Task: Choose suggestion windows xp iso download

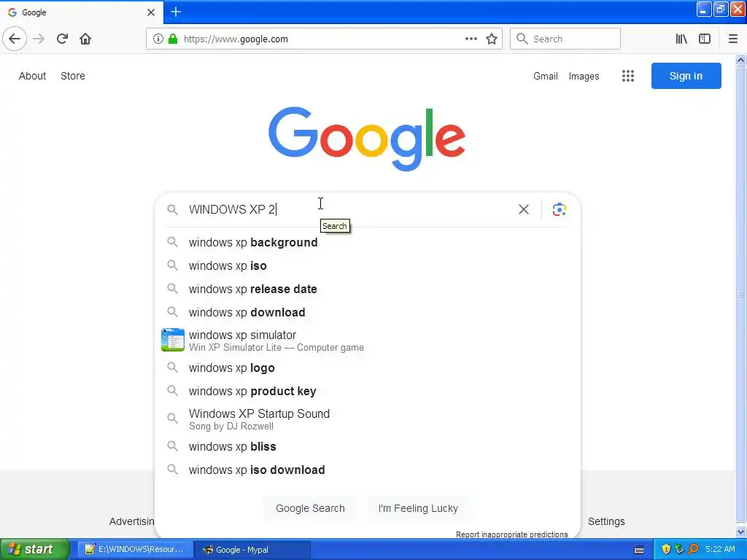Action: 368,470
